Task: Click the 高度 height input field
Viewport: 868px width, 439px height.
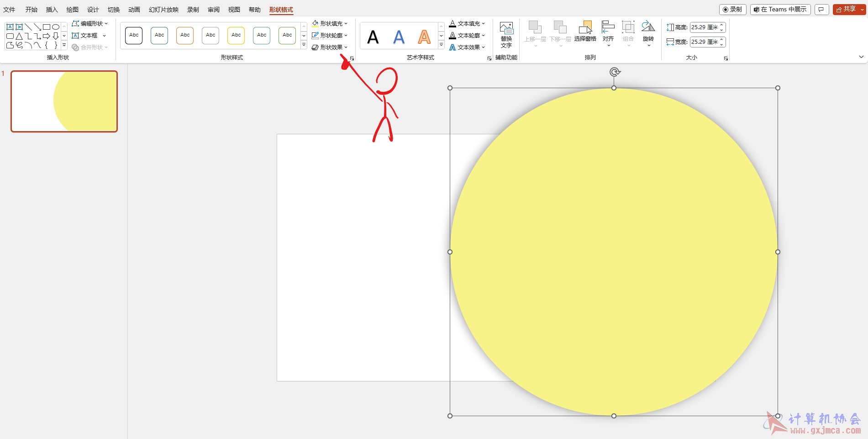Action: [x=704, y=27]
